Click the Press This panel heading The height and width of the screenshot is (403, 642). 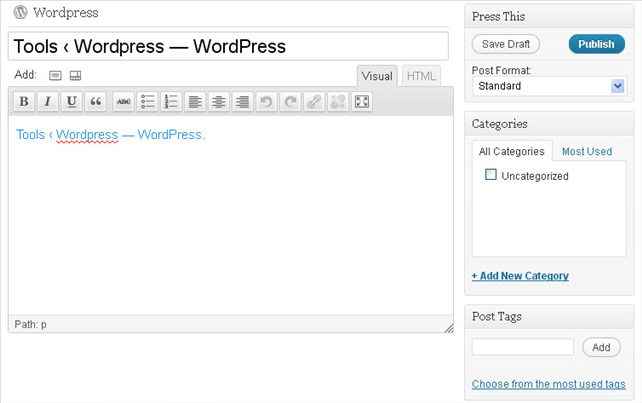point(498,16)
